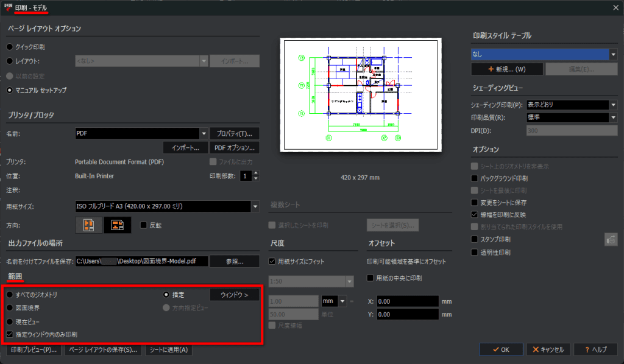This screenshot has height=364, width=624.
Task: Open 印刷プレビュー button
Action: click(34, 349)
